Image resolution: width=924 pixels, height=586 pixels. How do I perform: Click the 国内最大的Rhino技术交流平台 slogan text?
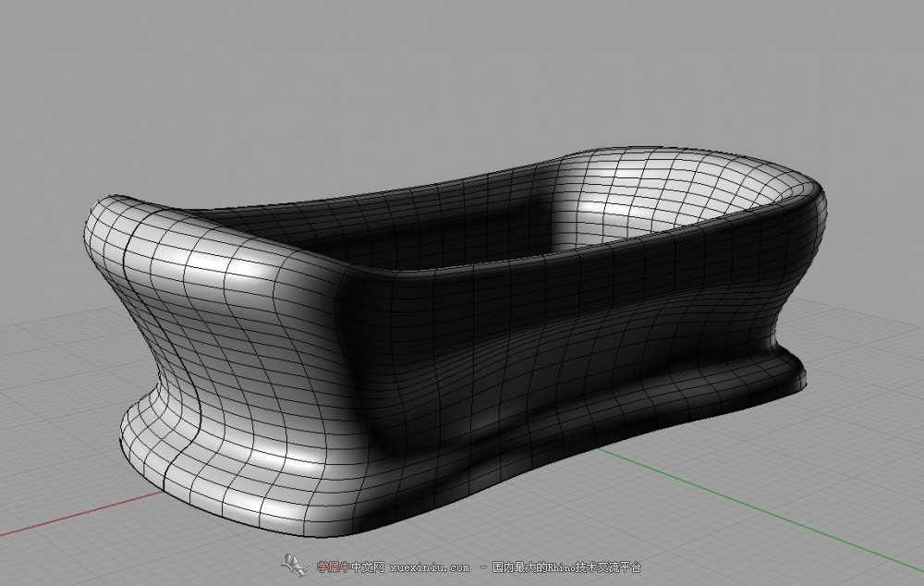[566, 568]
